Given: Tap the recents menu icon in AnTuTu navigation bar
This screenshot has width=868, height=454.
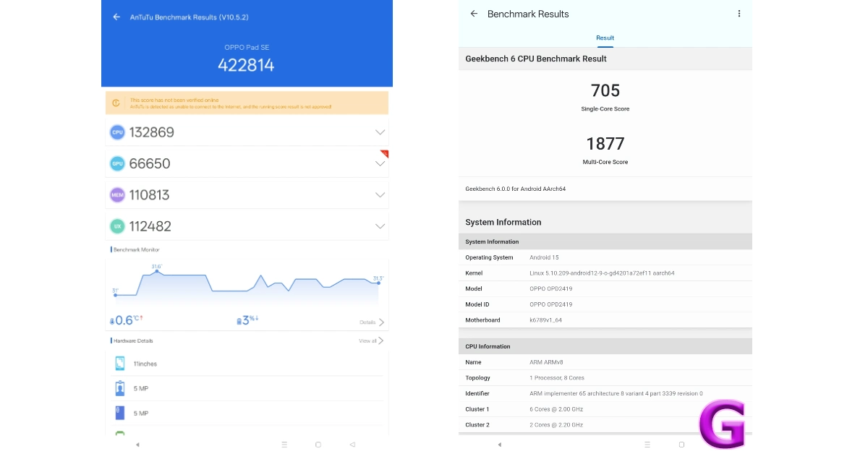Looking at the screenshot, I should click(284, 445).
